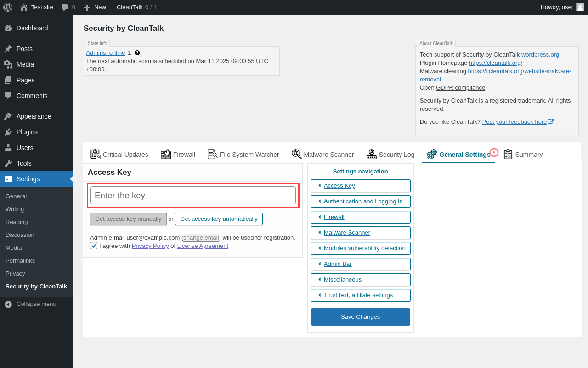Click Get access key manually button
This screenshot has height=368, width=588.
(128, 219)
